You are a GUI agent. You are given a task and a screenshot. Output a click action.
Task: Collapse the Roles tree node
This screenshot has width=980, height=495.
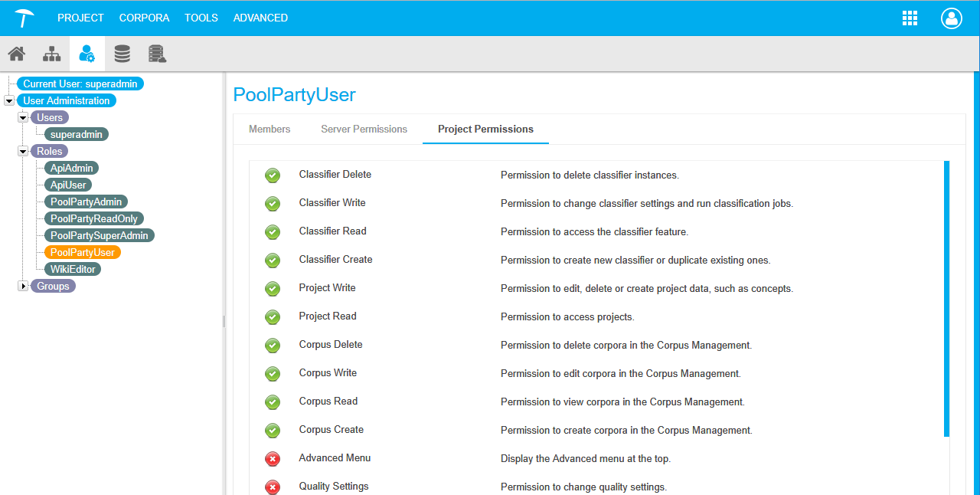23,151
